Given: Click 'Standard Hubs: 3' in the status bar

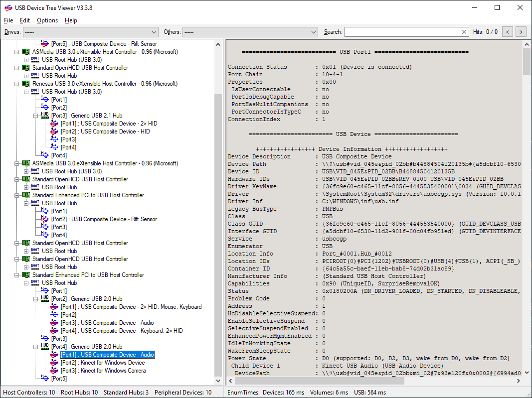Looking at the screenshot, I should [x=126, y=393].
